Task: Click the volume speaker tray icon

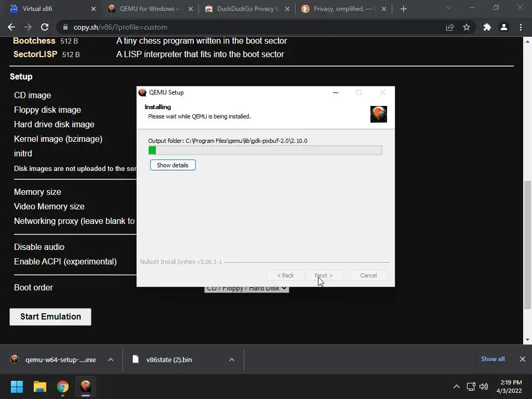Action: [484, 387]
